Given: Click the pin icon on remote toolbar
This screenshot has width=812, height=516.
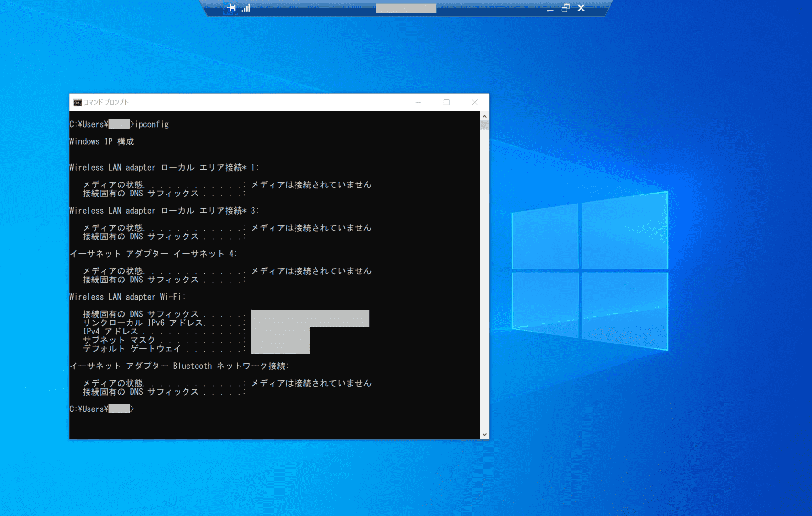Looking at the screenshot, I should pos(231,8).
